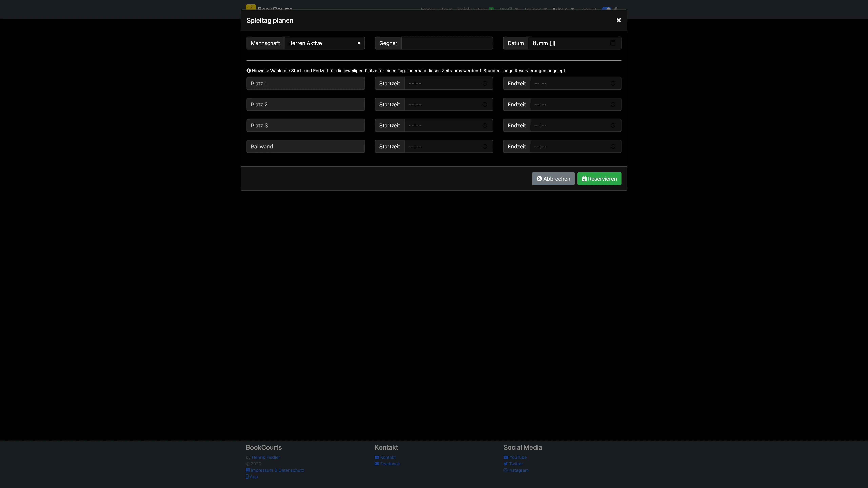Image resolution: width=868 pixels, height=488 pixels.
Task: Open the Mannschaft dropdown showing Herren Aktive
Action: coord(324,43)
